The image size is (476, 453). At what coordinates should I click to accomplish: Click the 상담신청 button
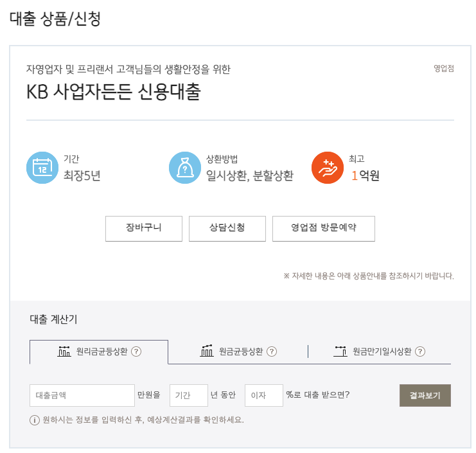click(227, 229)
